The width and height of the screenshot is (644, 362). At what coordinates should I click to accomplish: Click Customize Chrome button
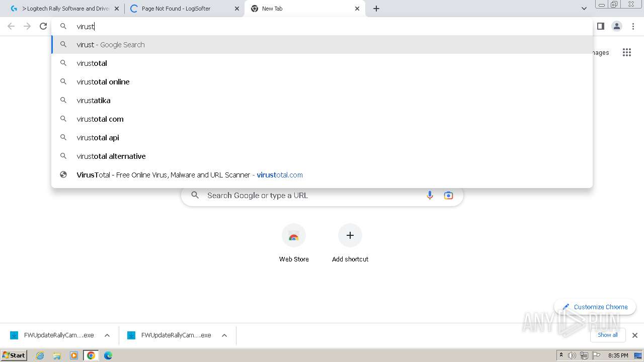click(595, 307)
